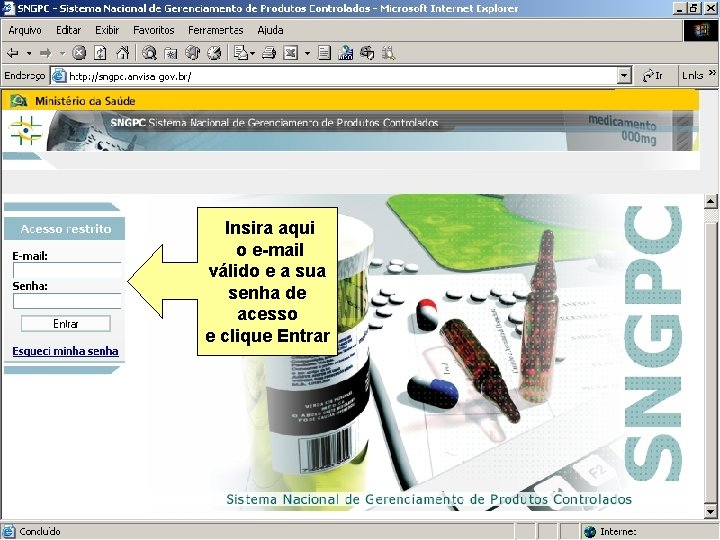
Task: Open the Forward button history dropdown
Action: point(62,54)
